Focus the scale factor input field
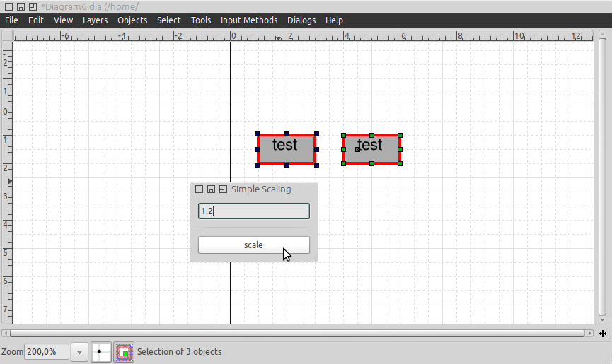The width and height of the screenshot is (612, 364). click(254, 211)
